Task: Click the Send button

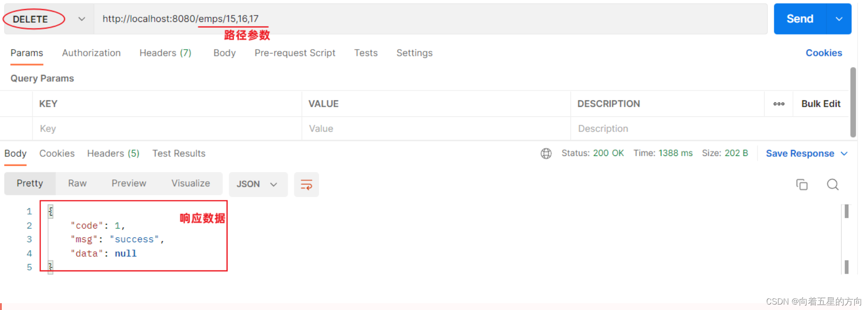Action: (x=800, y=19)
